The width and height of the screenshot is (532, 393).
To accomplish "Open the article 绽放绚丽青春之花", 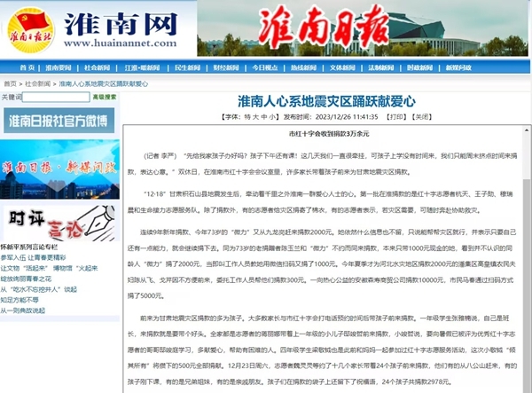I will coord(26,279).
